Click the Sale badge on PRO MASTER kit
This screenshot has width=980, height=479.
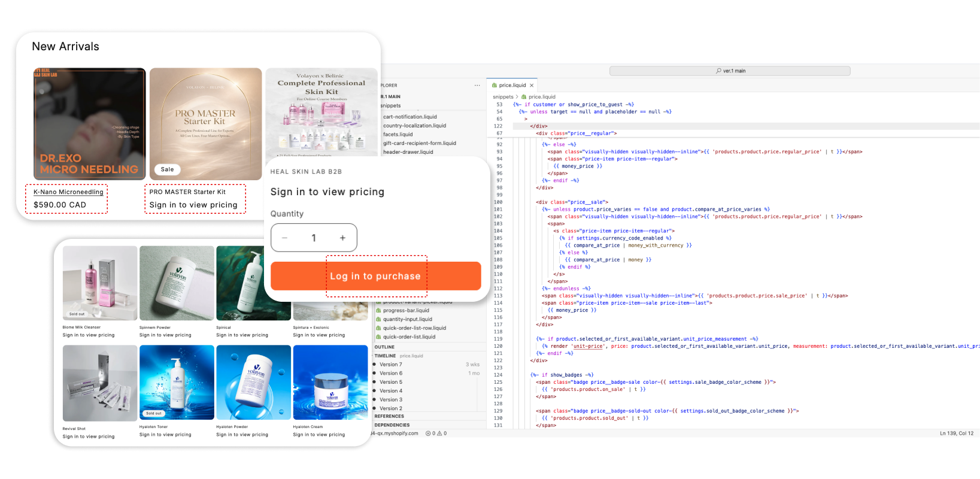[x=167, y=169]
